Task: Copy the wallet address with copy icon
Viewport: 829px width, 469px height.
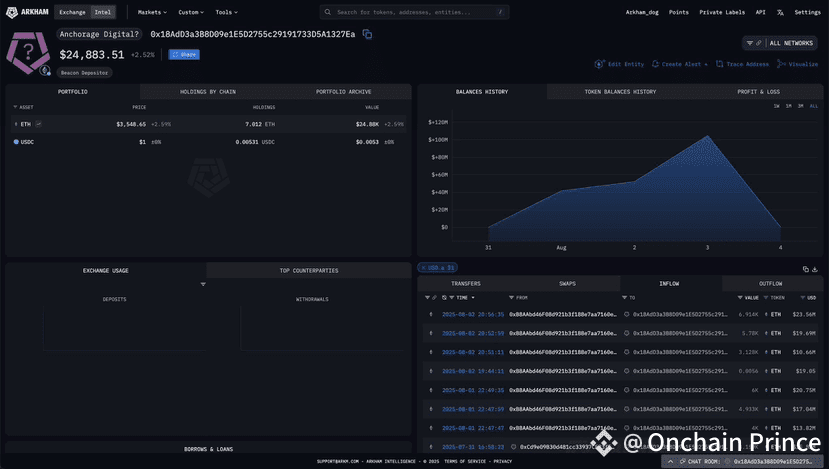Action: [x=367, y=34]
